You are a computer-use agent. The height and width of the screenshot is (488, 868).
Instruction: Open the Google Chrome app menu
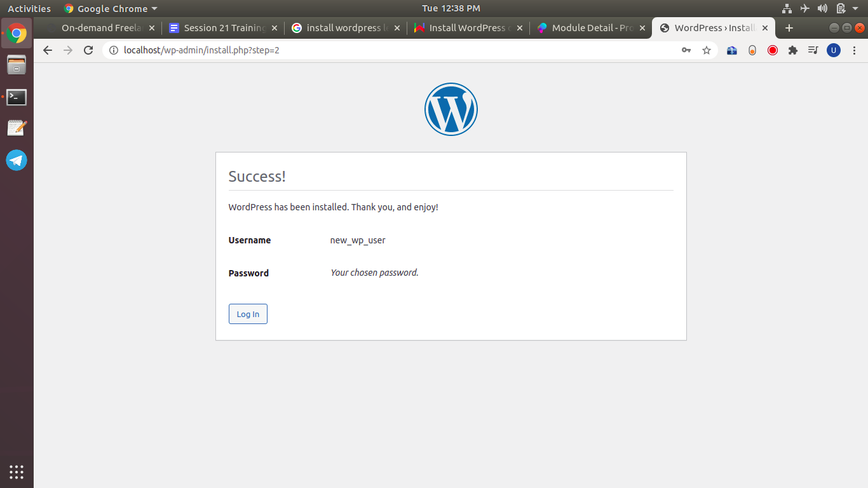[x=111, y=8]
